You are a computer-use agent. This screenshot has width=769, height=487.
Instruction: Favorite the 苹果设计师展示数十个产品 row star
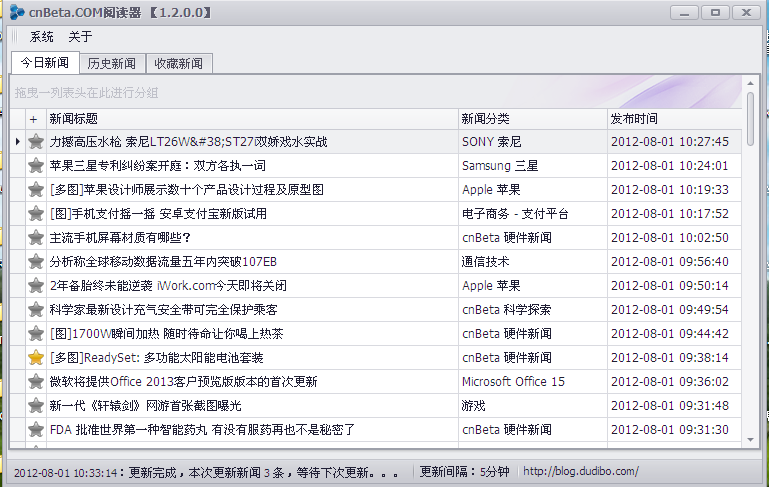[x=36, y=190]
